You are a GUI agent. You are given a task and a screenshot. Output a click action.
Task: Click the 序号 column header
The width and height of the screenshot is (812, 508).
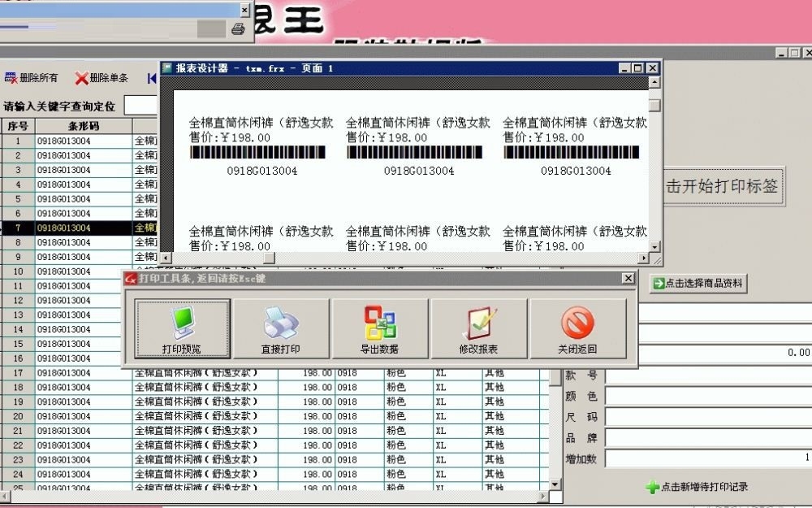pyautogui.click(x=18, y=126)
